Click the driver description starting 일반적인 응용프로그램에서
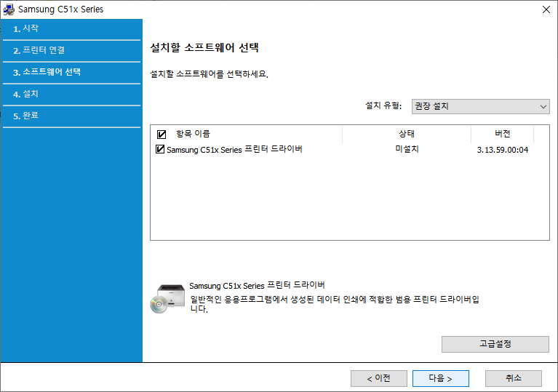Image resolution: width=558 pixels, height=392 pixels. 335,304
